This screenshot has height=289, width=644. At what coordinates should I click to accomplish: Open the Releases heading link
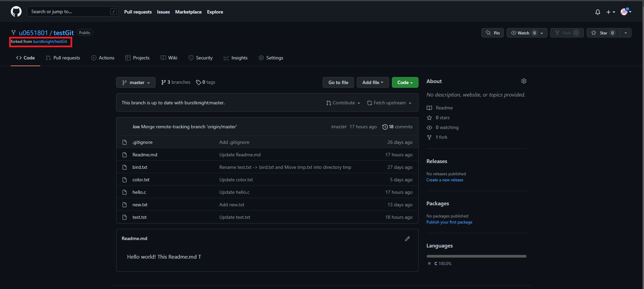coord(437,161)
